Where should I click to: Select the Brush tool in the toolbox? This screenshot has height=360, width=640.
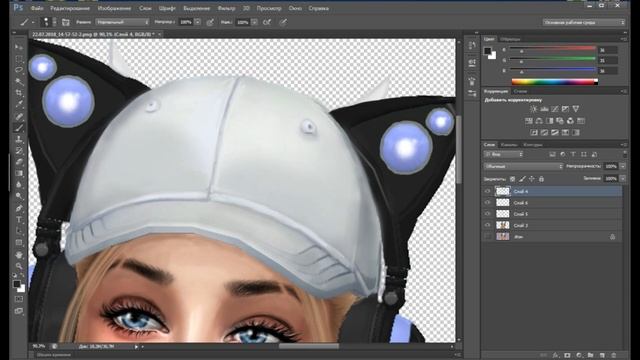[19, 128]
